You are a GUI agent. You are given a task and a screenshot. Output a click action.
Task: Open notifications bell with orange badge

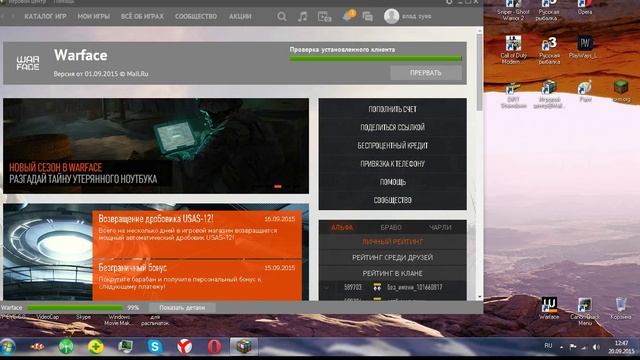tap(348, 16)
